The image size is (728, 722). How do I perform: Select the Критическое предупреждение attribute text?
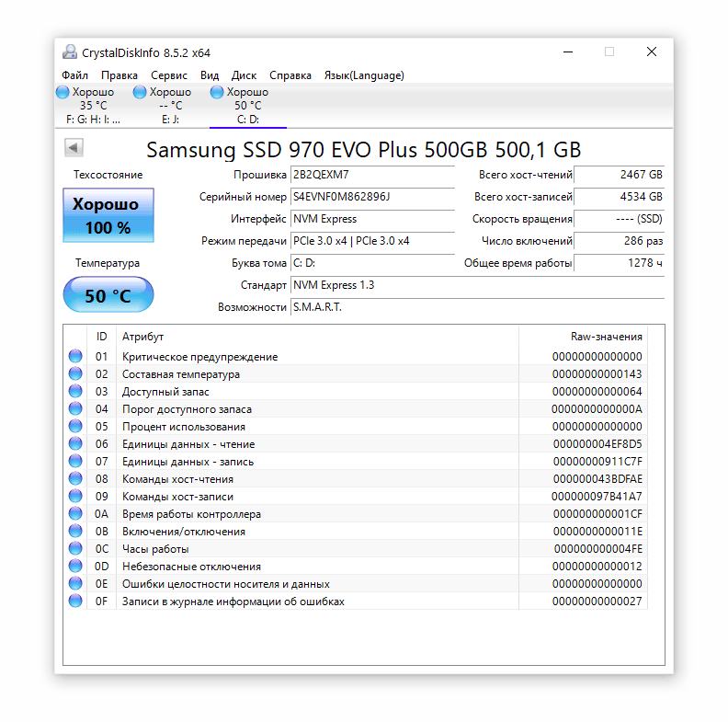click(199, 357)
